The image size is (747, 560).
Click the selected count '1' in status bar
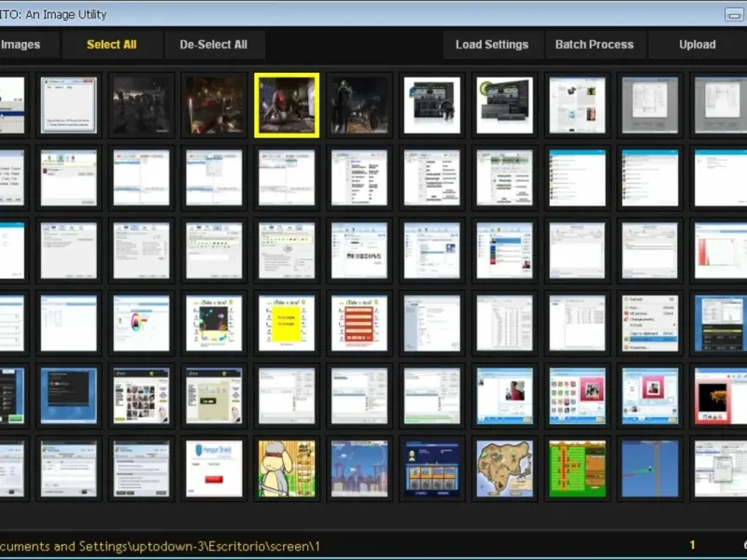(x=692, y=545)
